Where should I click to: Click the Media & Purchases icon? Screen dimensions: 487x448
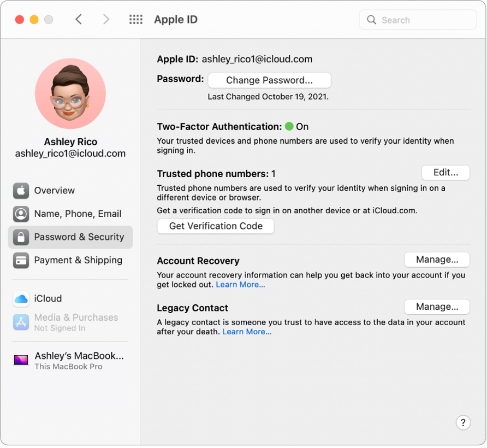point(21,322)
